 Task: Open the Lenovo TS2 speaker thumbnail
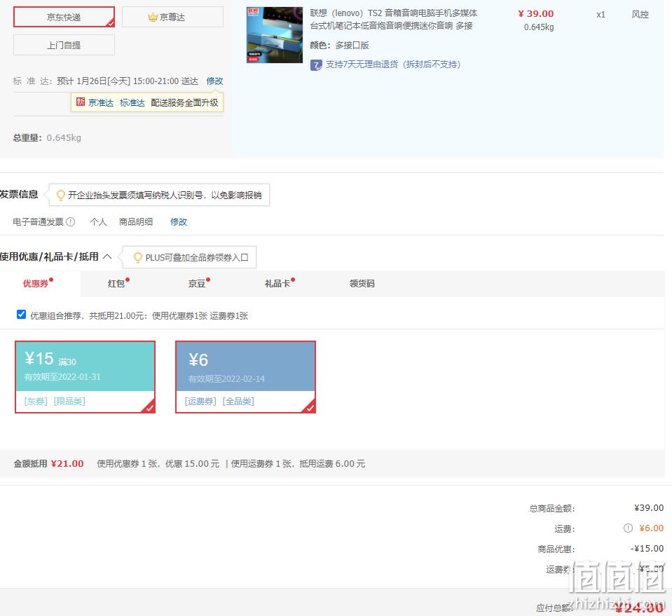point(274,35)
